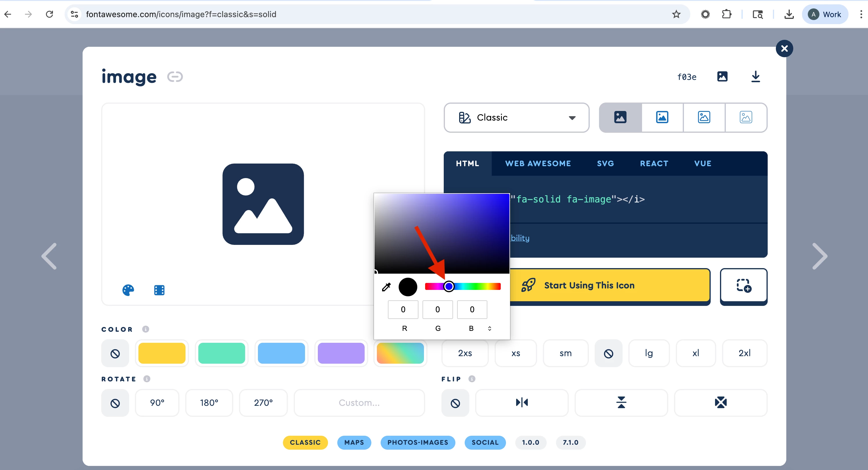
Task: Choose the yellow color swatch
Action: tap(162, 353)
